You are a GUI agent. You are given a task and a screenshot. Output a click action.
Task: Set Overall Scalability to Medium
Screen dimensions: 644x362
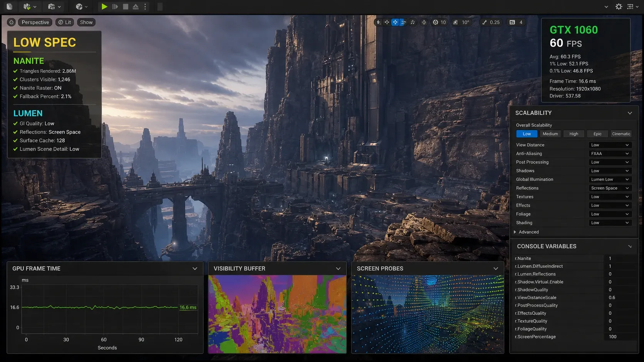(x=550, y=134)
